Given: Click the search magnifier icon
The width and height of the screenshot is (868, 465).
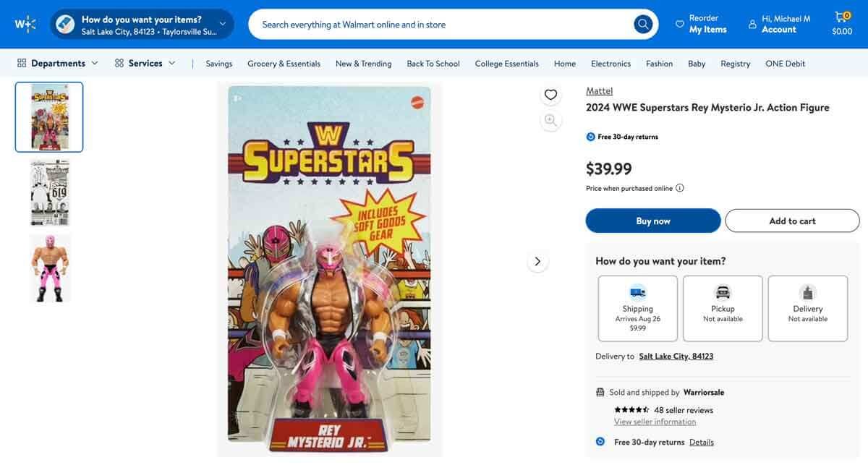Looking at the screenshot, I should 641,23.
